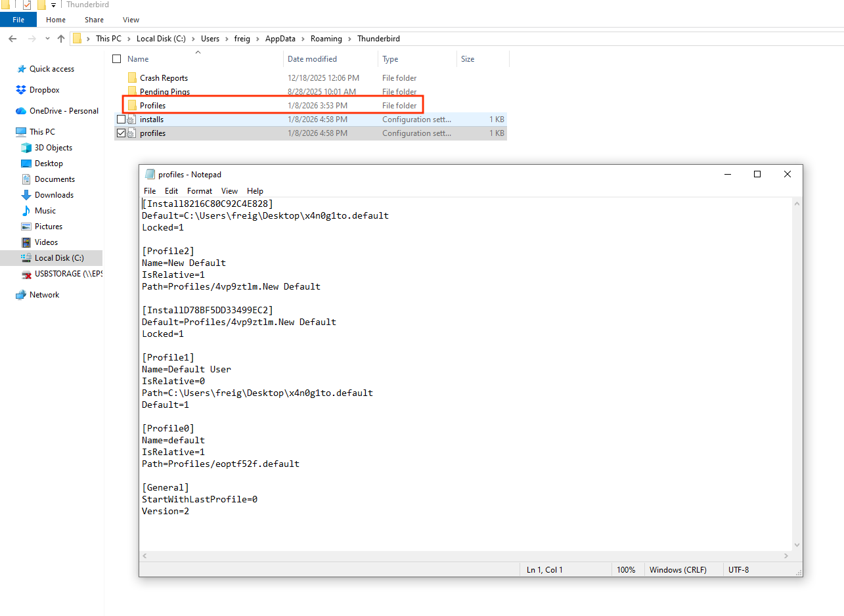Open Quick access in the navigation pane

coord(52,69)
